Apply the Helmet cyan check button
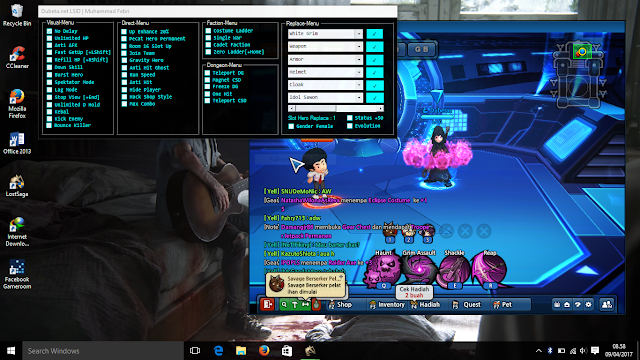The image size is (640, 360). click(x=375, y=73)
